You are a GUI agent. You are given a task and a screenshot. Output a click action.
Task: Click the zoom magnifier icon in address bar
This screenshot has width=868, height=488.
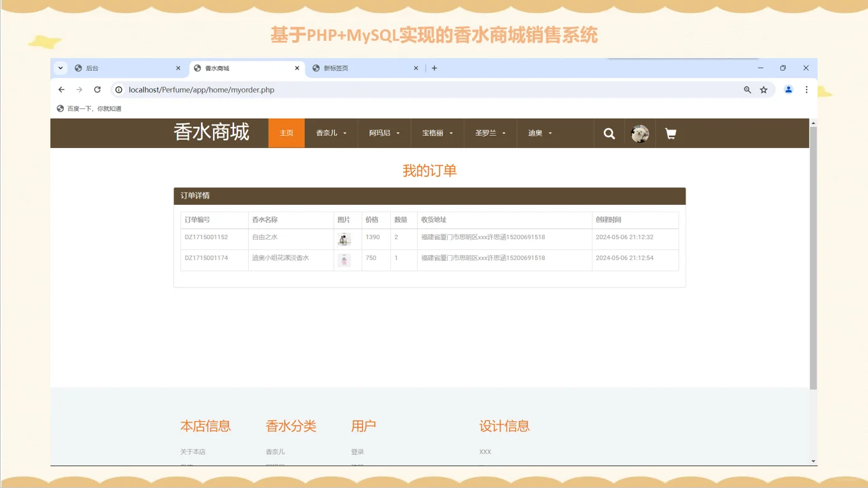pos(747,89)
